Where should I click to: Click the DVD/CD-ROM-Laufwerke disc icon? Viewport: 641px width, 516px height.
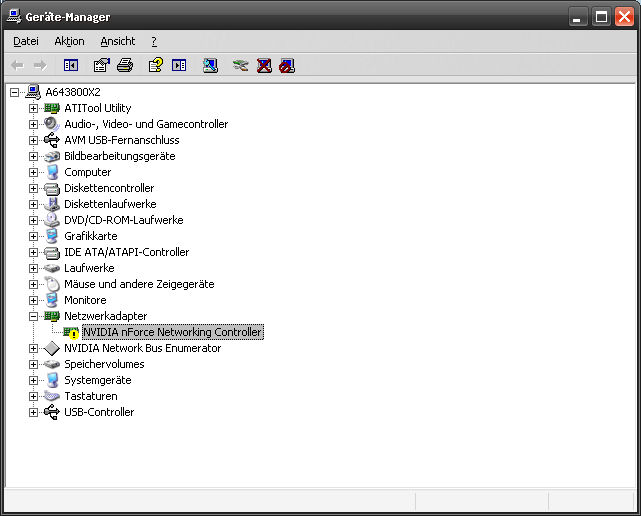coord(52,220)
